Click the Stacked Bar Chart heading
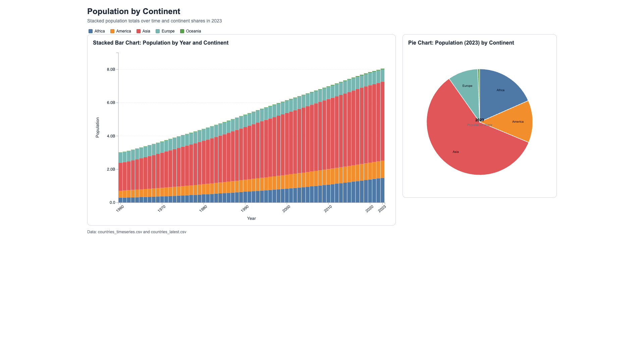Screen dimensions: 644x362 pos(161,43)
